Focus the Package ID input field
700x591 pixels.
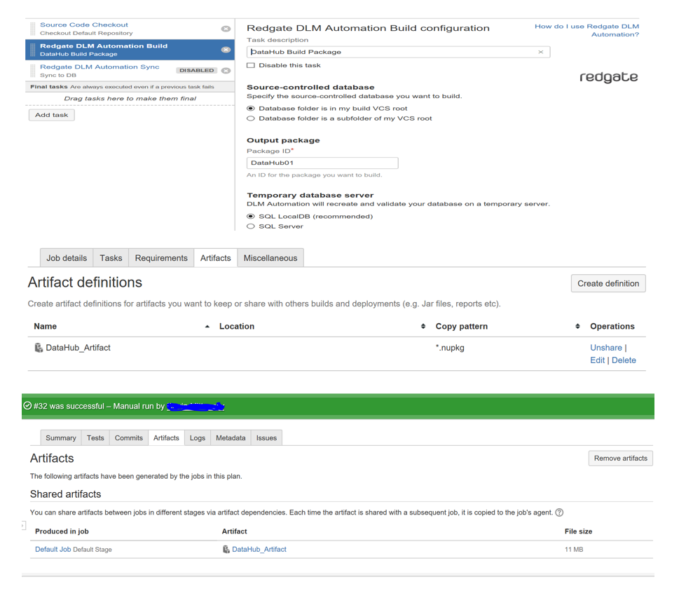322,163
